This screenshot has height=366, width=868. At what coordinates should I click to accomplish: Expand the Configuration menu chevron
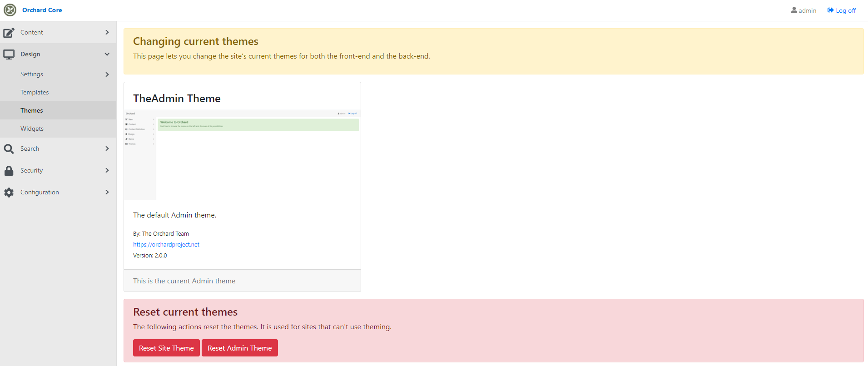(107, 192)
